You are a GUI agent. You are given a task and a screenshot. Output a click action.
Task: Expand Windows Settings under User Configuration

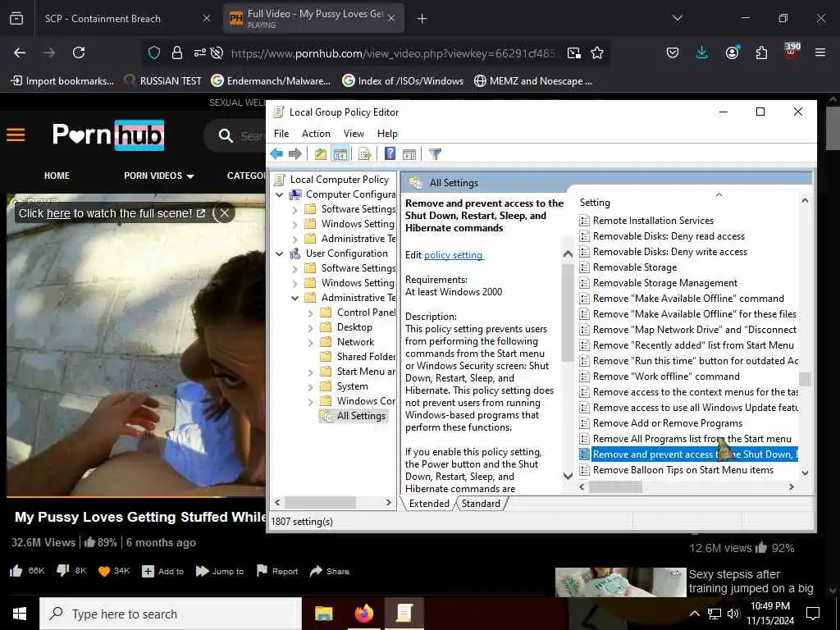click(294, 283)
